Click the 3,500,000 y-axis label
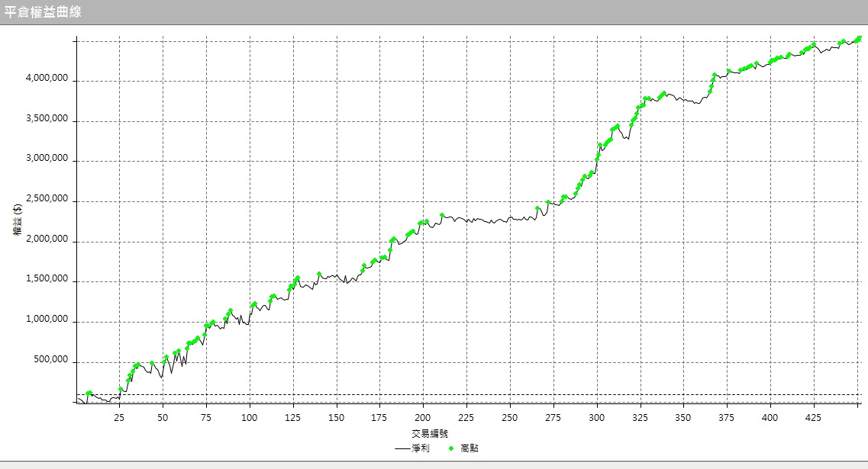 point(47,118)
